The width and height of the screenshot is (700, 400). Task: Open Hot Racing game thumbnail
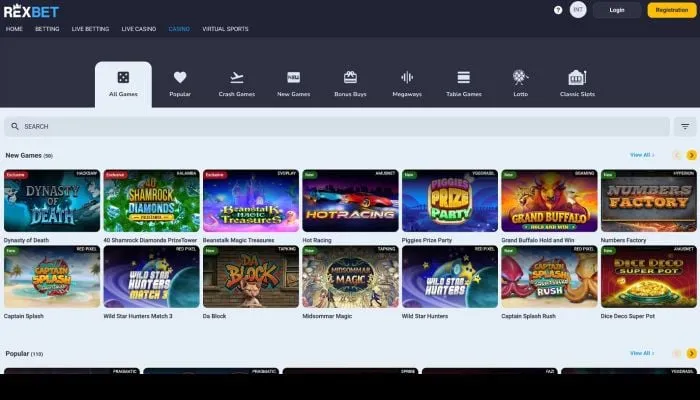click(350, 200)
